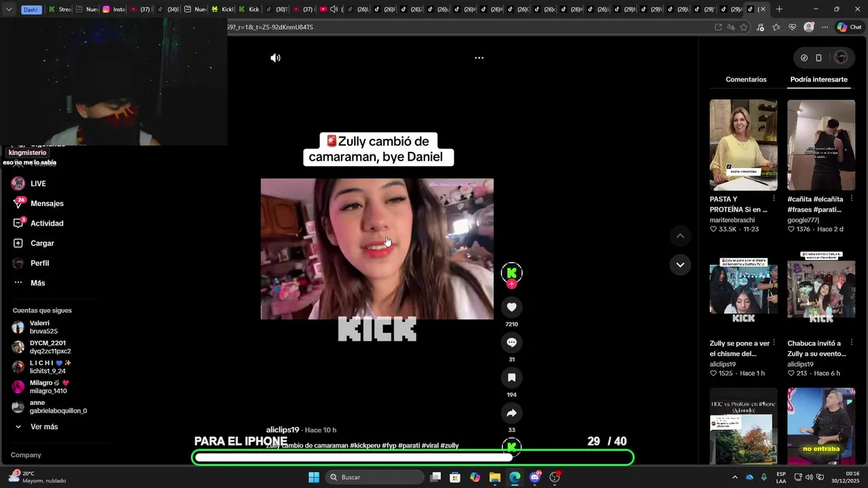This screenshot has width=868, height=488.
Task: Open the Windows Start menu
Action: coord(314,477)
